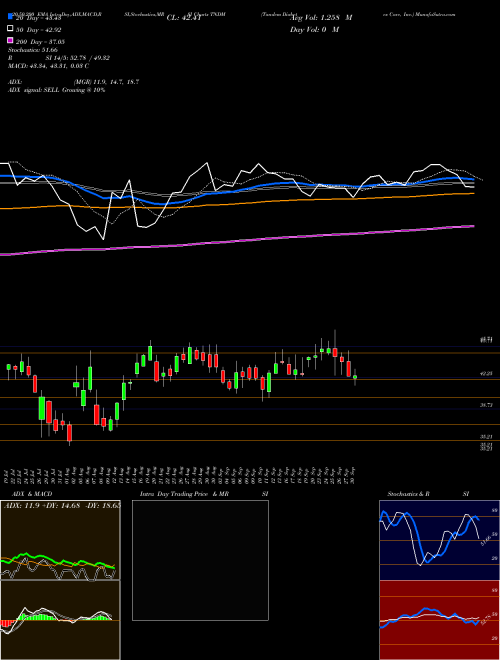500x660 pixels.
Task: Click the white 50 Day legend swatch
Action: point(10,29)
